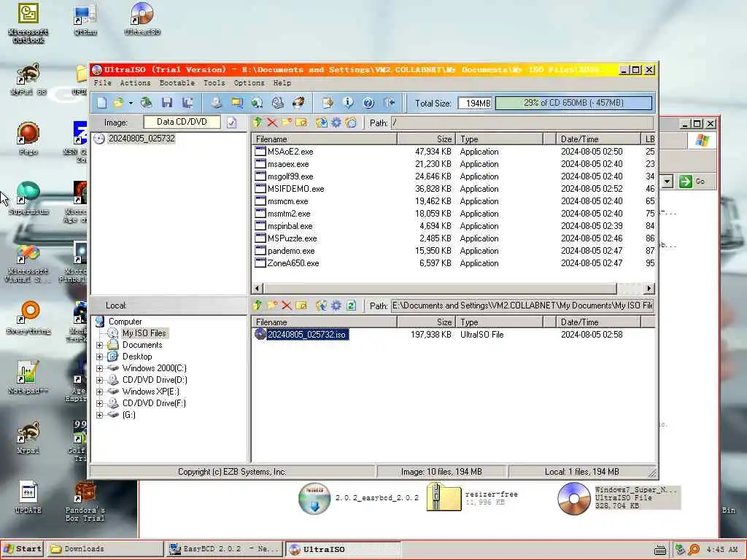Screen dimensions: 747x560
Task: Click the Add files icon in local pane
Action: coord(322,306)
